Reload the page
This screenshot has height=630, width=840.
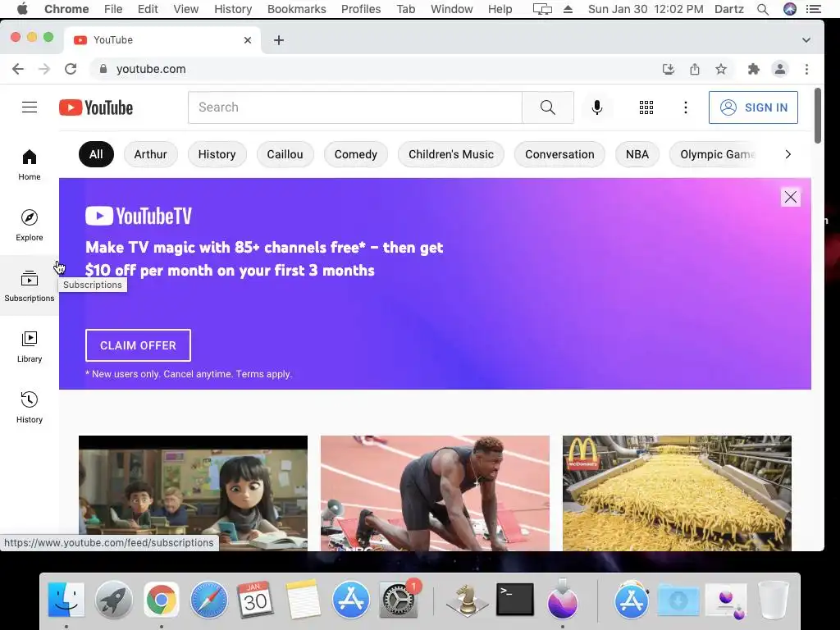pyautogui.click(x=71, y=69)
